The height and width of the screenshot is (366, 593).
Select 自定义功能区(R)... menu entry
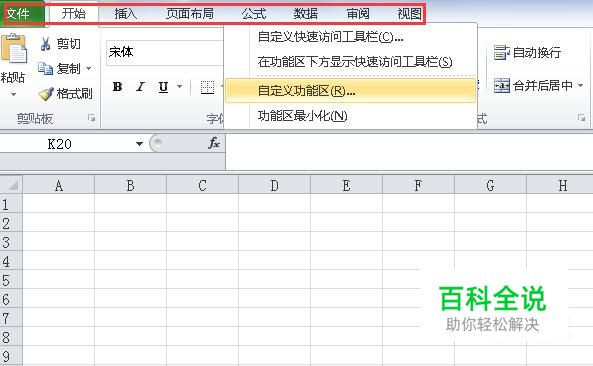[x=350, y=91]
